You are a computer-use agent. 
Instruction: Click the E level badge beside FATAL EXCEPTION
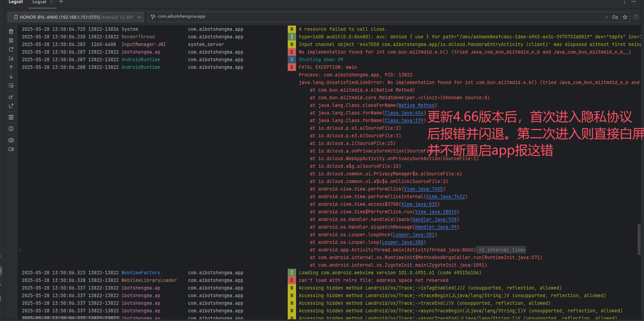coord(292,67)
